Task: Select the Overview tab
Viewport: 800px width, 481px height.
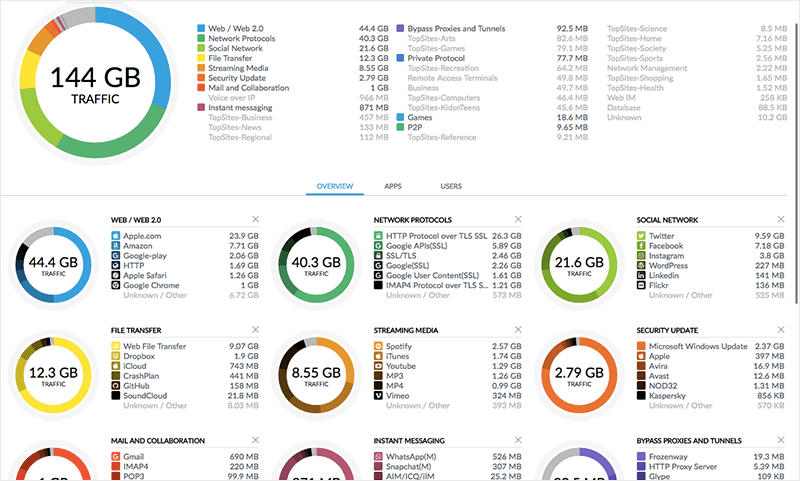Action: point(335,186)
